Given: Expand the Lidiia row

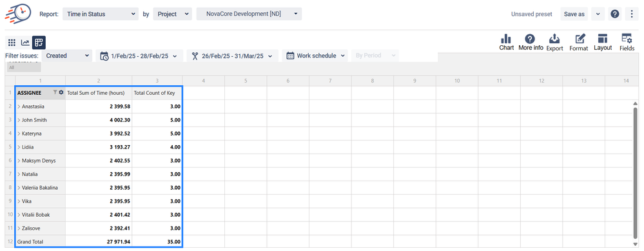Looking at the screenshot, I should click(x=19, y=147).
